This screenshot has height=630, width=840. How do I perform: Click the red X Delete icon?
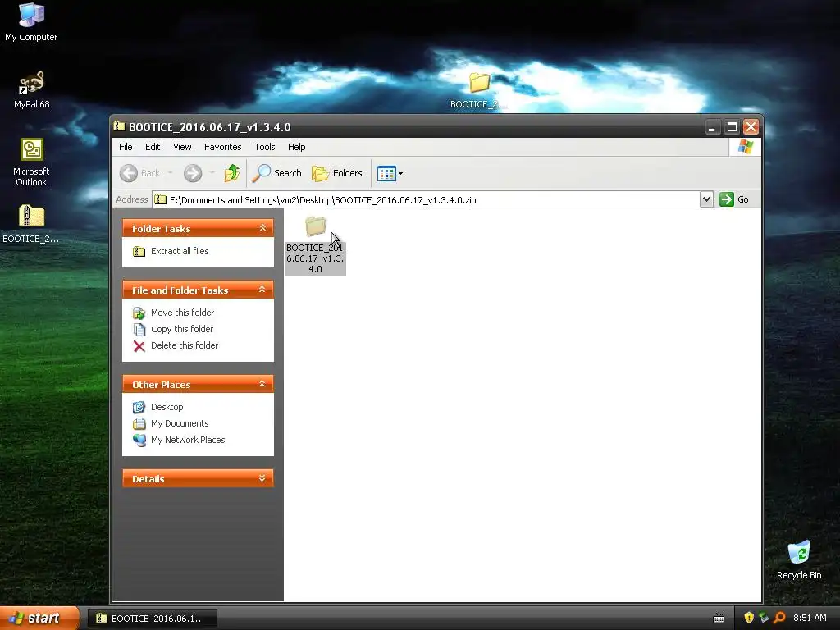139,346
